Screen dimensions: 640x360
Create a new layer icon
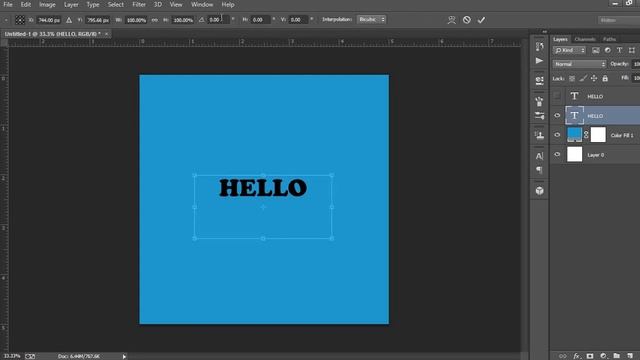coord(630,356)
